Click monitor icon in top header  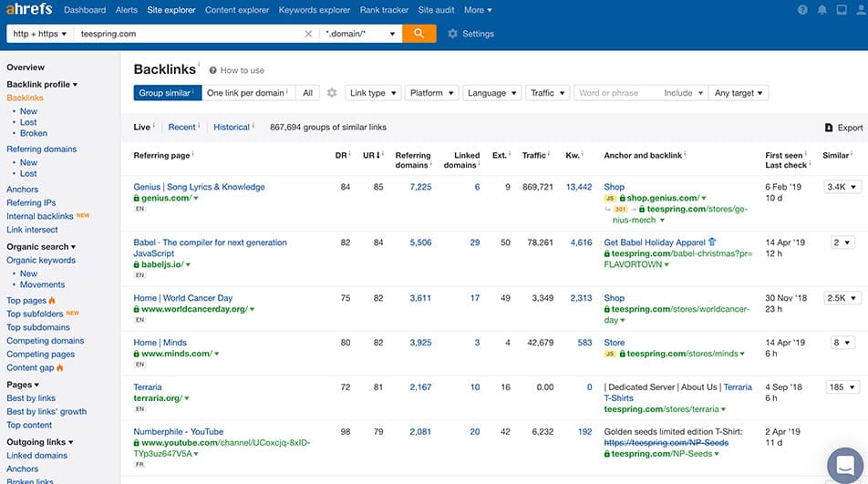[x=842, y=10]
